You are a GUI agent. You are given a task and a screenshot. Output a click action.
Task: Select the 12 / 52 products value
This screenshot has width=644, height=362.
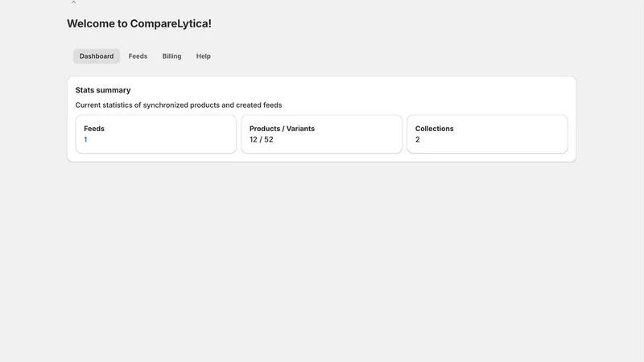point(261,139)
